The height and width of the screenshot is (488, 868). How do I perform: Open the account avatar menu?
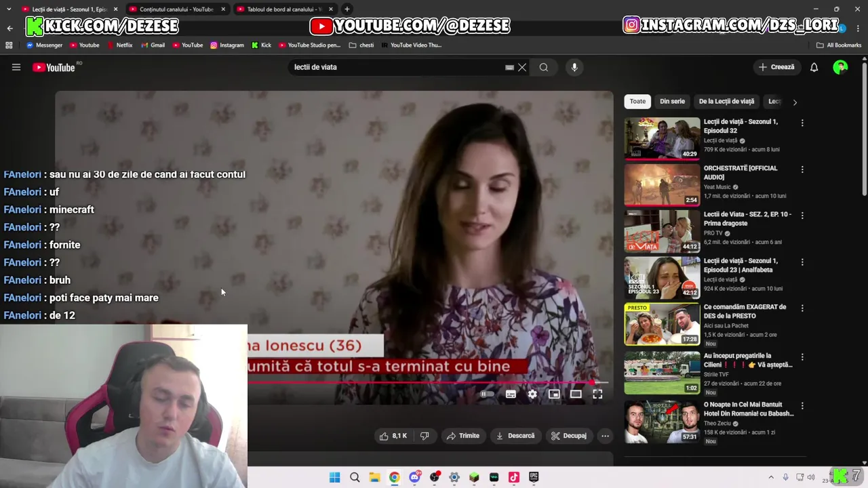tap(840, 67)
